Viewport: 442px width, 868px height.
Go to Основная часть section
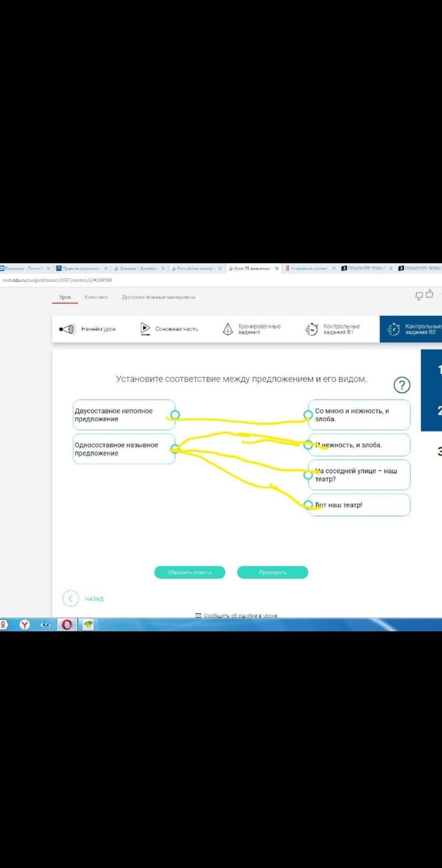pos(169,329)
